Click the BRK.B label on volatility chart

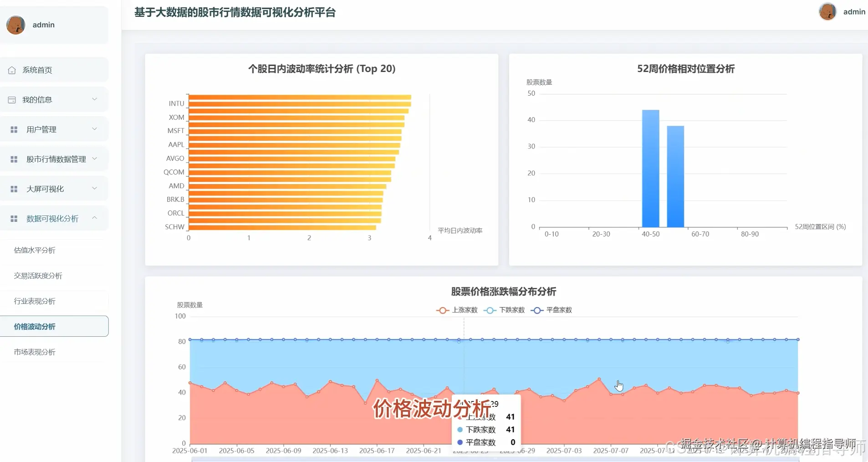(x=175, y=200)
